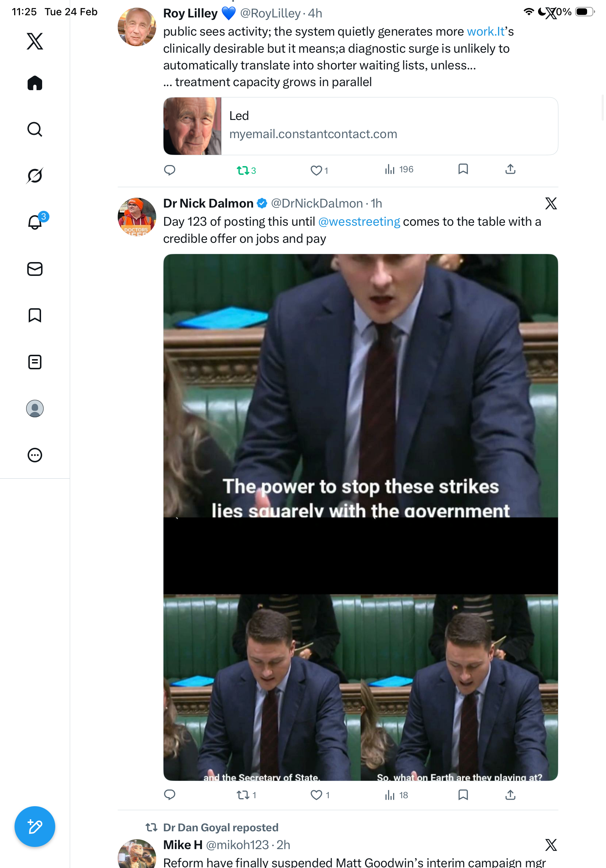Open Grok from the sidebar
The height and width of the screenshot is (868, 606).
pos(35,176)
